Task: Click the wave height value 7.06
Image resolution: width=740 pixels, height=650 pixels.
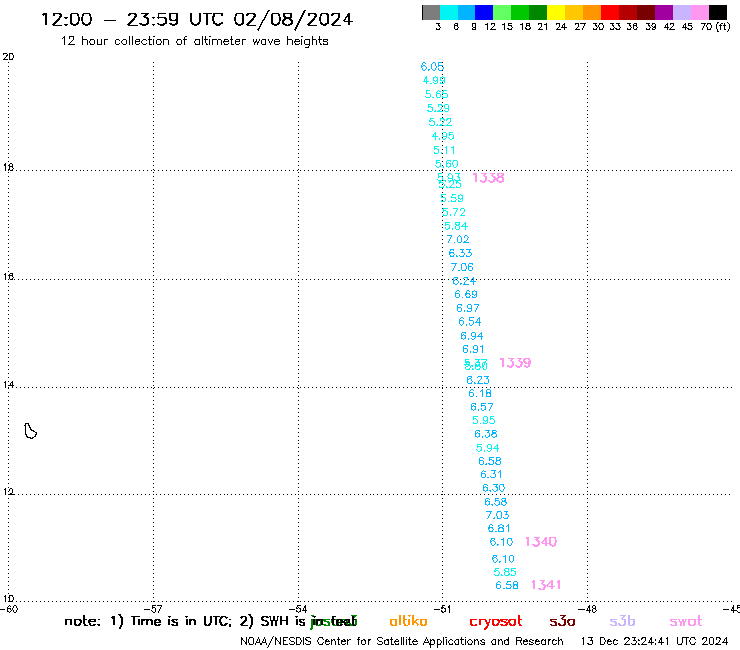Action: click(x=462, y=267)
